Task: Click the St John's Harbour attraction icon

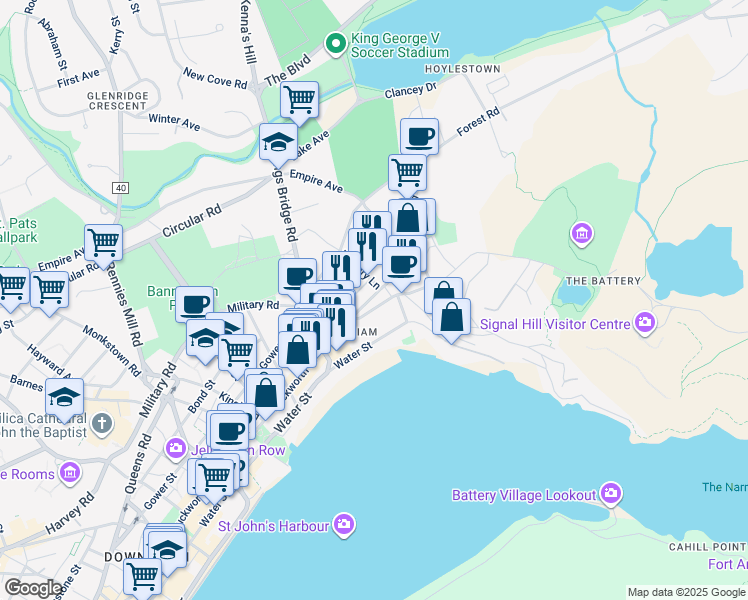Action: [x=345, y=524]
